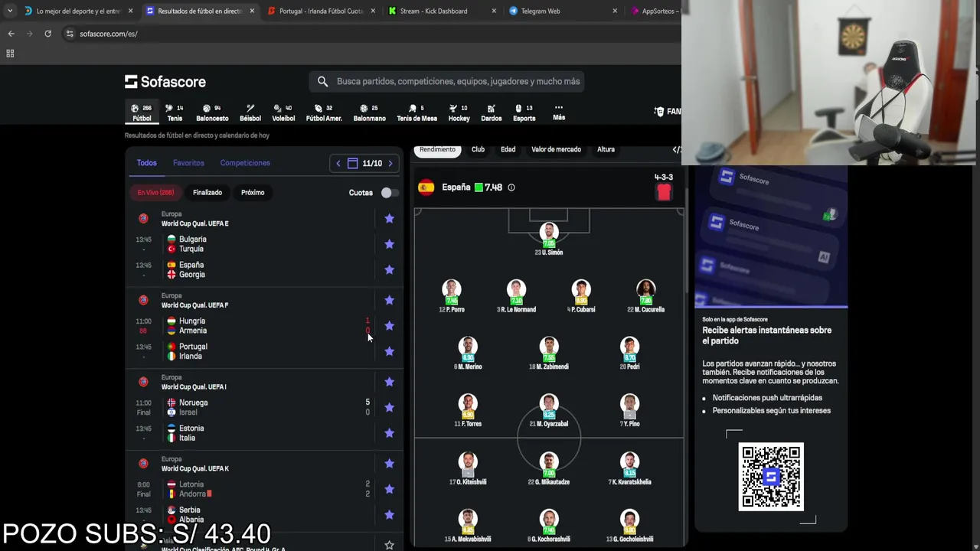Open the Más sports menu

[x=559, y=112]
